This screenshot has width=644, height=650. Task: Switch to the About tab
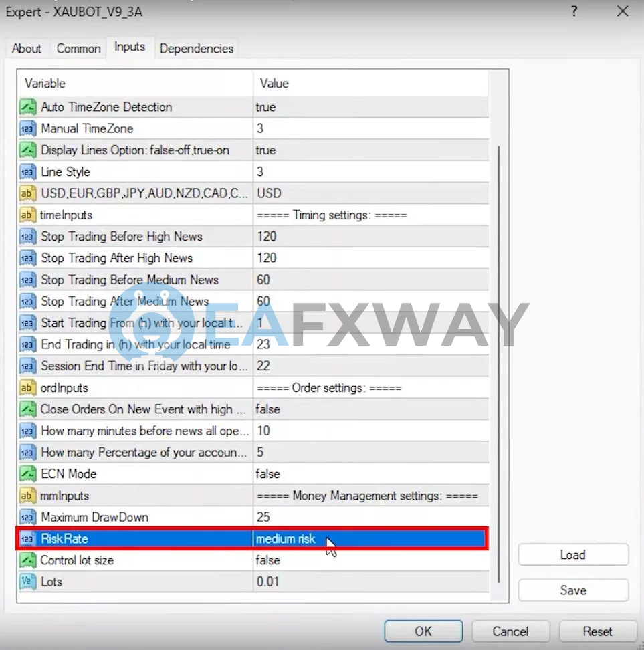27,49
